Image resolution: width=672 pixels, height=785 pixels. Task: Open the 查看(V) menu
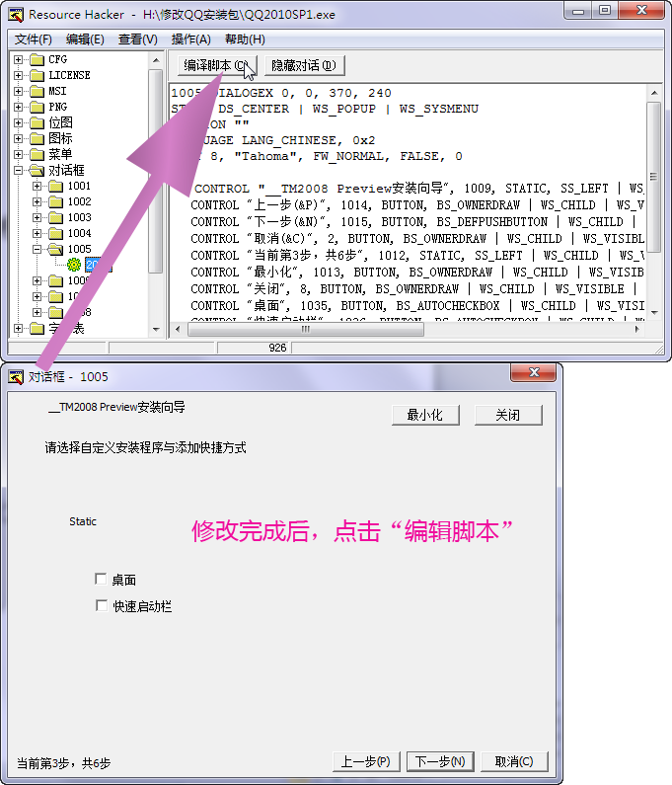137,39
